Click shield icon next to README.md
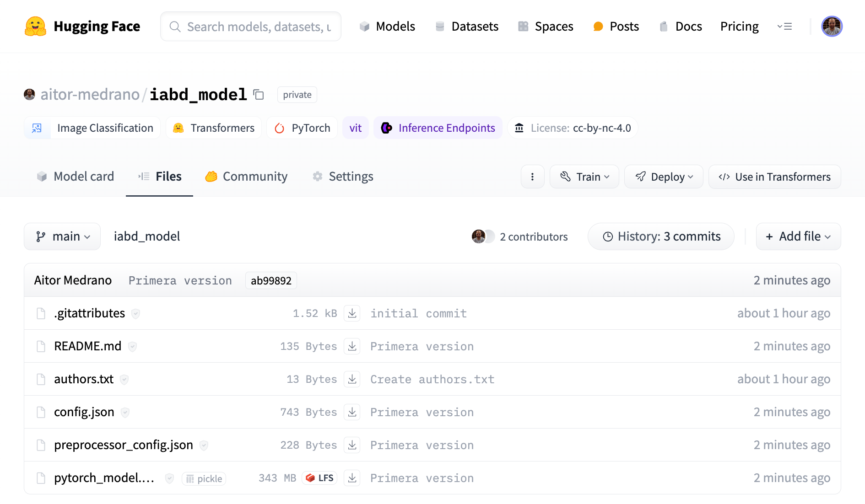 132,347
